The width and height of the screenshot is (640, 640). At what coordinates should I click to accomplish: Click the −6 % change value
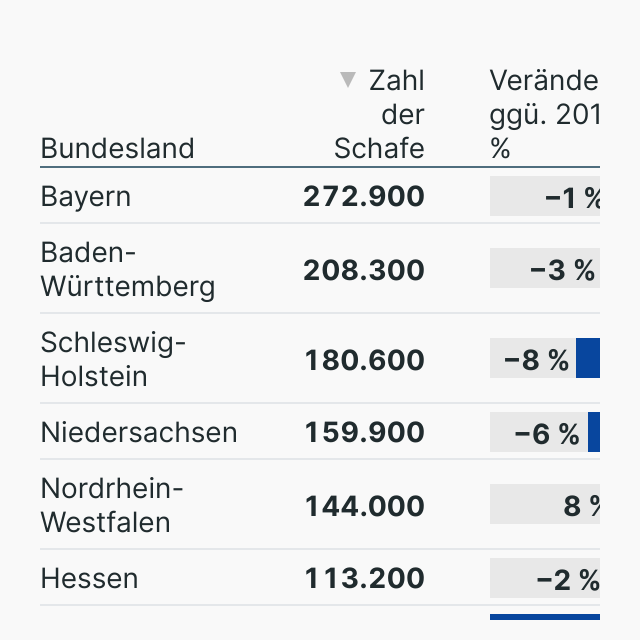(x=547, y=433)
